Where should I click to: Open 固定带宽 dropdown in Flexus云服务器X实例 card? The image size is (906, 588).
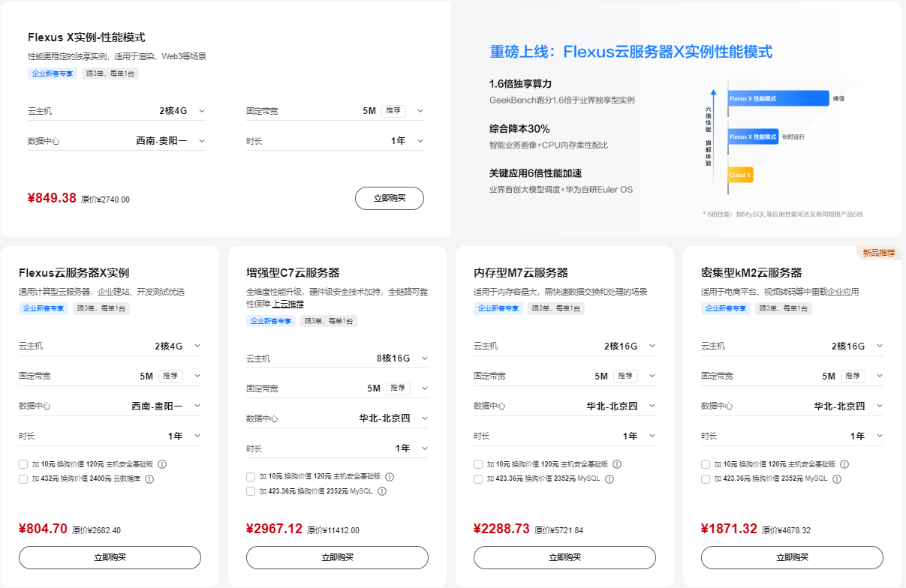pyautogui.click(x=110, y=376)
